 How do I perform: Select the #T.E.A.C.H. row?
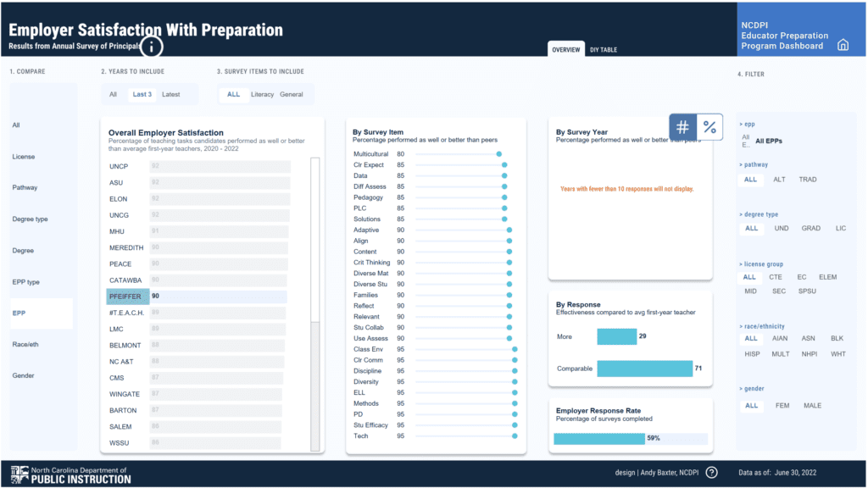(x=196, y=313)
